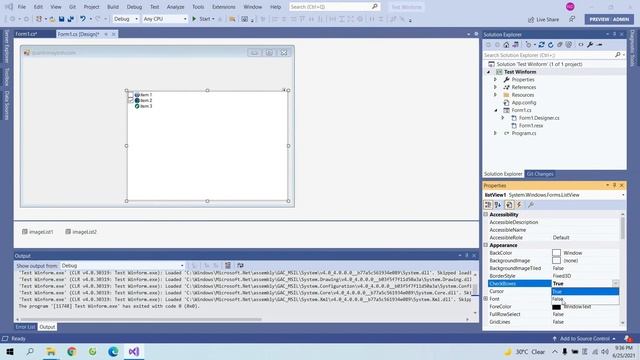Click the Show All Files icon in Solution Explorer
640x360 pixels.
(x=569, y=44)
